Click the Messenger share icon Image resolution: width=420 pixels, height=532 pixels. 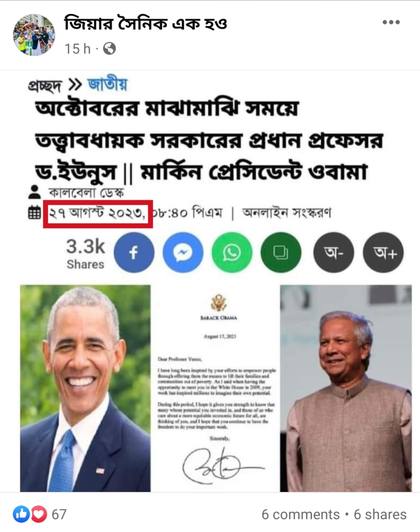coord(182,252)
